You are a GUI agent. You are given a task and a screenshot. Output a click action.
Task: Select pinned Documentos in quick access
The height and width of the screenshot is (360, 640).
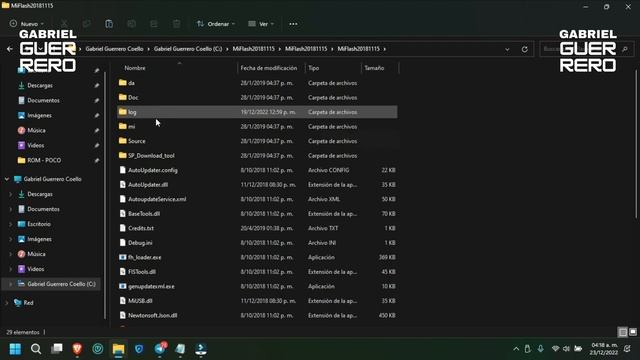(43, 100)
